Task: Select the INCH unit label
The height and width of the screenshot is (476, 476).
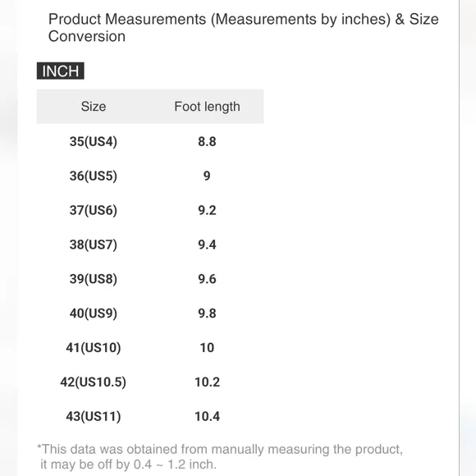Action: (61, 71)
